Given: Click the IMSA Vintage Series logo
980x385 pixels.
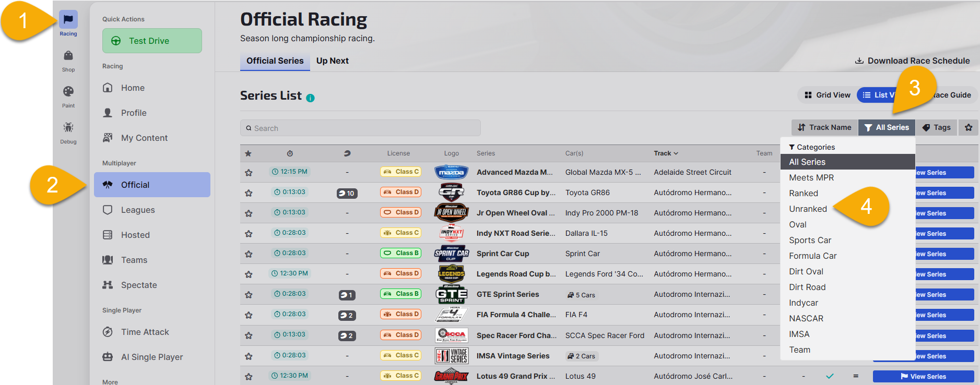Looking at the screenshot, I should (x=451, y=356).
